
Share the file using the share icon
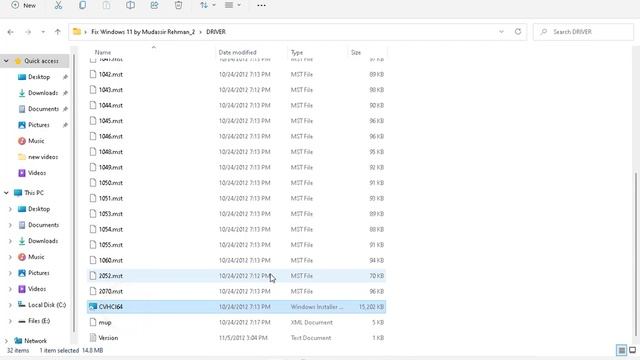click(154, 5)
